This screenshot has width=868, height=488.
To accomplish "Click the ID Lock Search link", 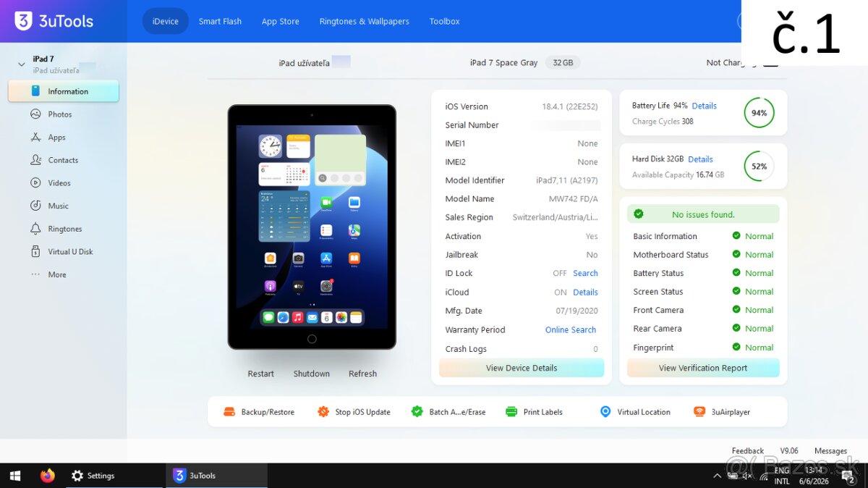I will pos(585,273).
